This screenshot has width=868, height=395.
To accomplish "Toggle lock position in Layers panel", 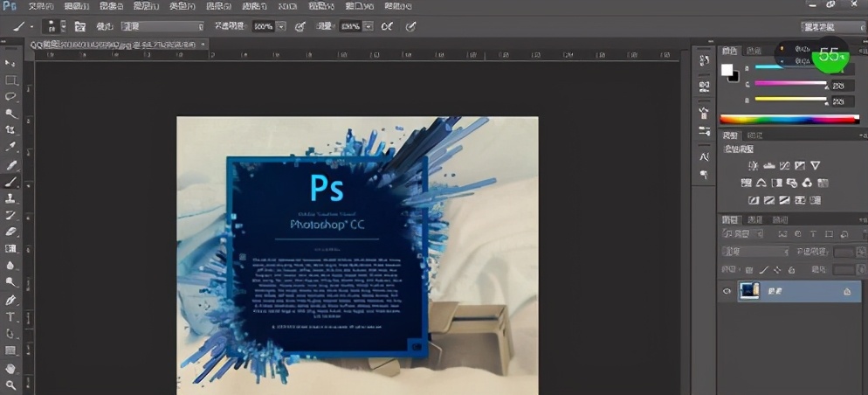I will point(776,270).
